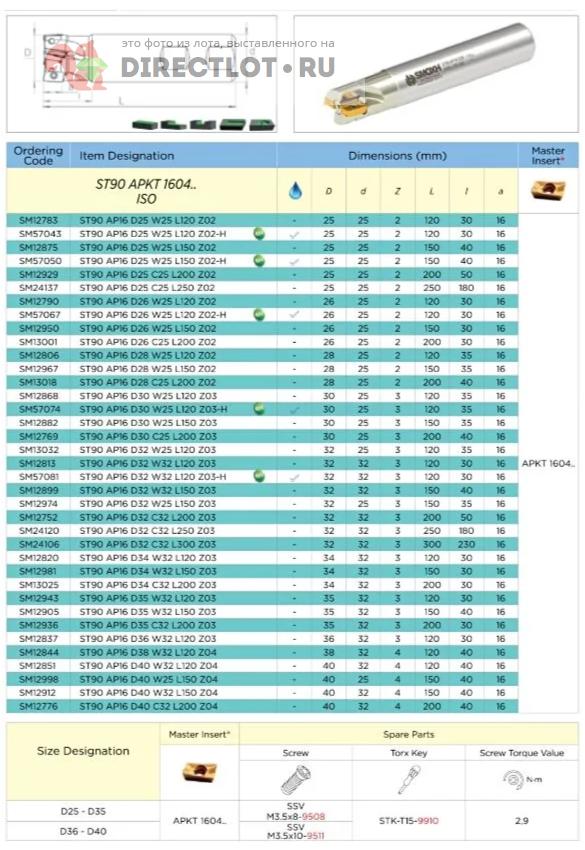Click the Ordering Code column header

click(38, 156)
